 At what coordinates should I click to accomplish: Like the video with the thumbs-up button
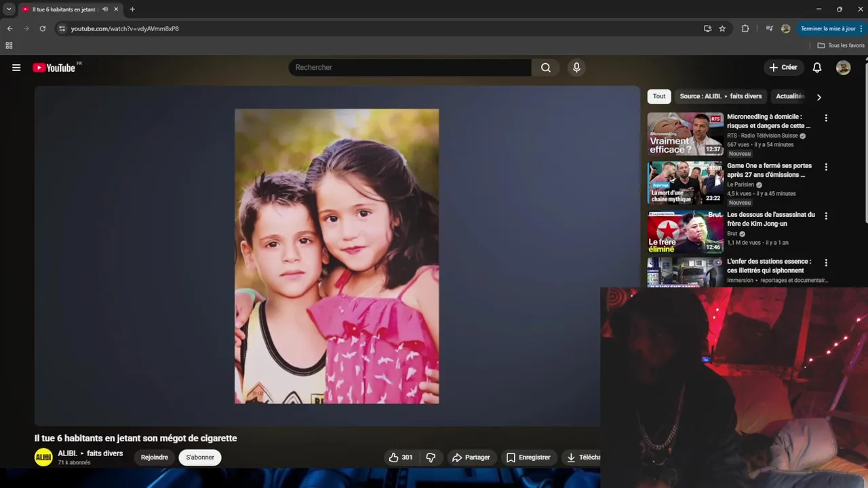(400, 457)
